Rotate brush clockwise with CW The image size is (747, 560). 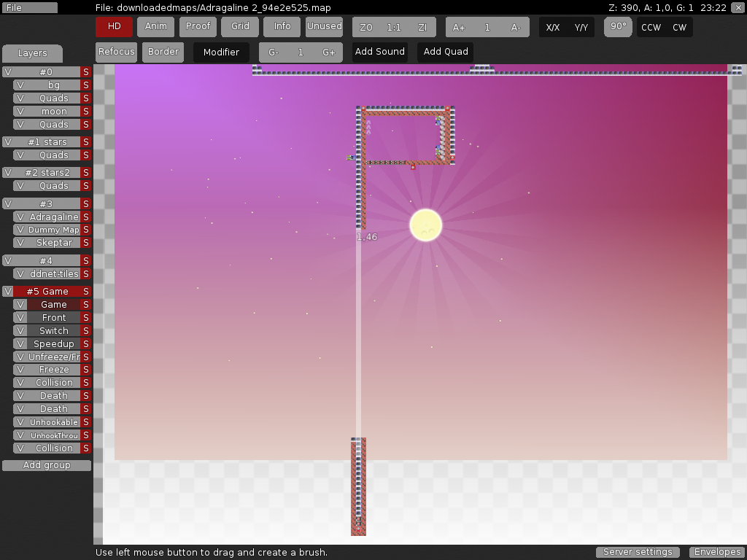(x=679, y=28)
